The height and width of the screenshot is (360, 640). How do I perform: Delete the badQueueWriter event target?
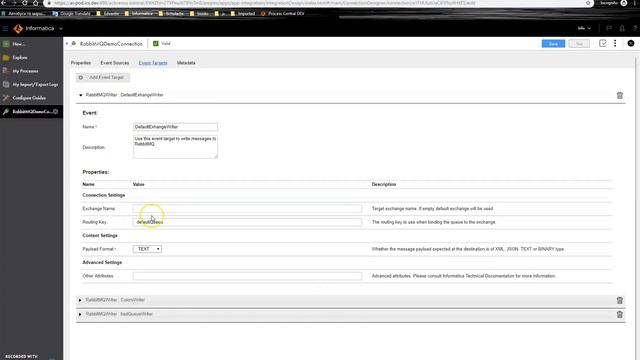pyautogui.click(x=620, y=314)
